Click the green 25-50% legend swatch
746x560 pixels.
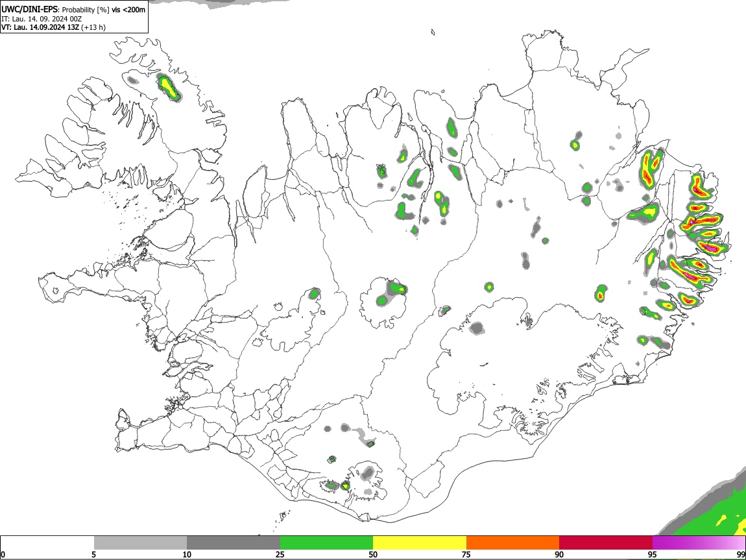326,542
